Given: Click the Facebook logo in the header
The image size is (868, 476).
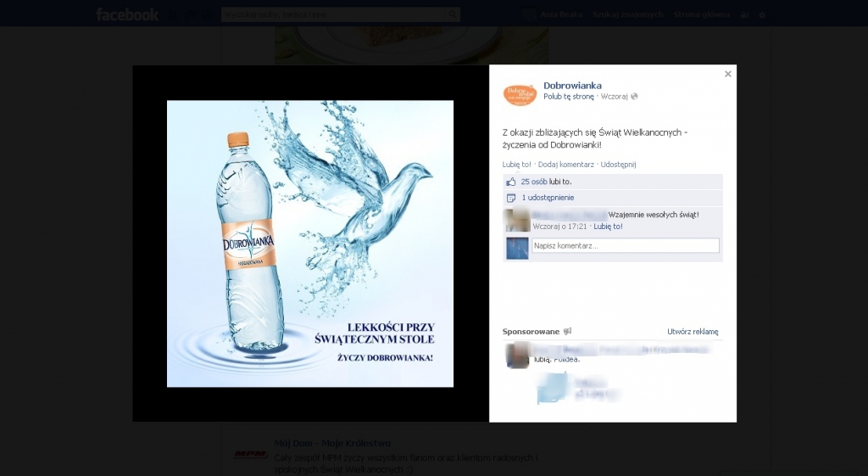Looking at the screenshot, I should (127, 14).
